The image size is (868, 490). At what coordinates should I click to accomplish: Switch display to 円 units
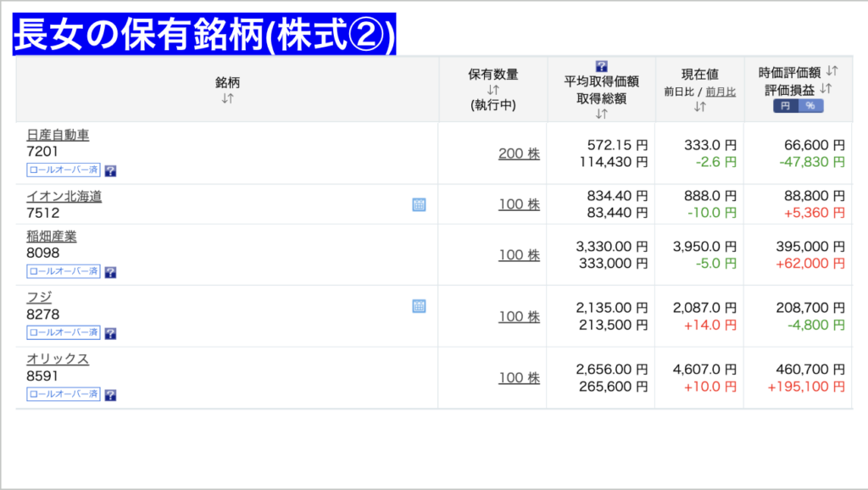(x=785, y=106)
